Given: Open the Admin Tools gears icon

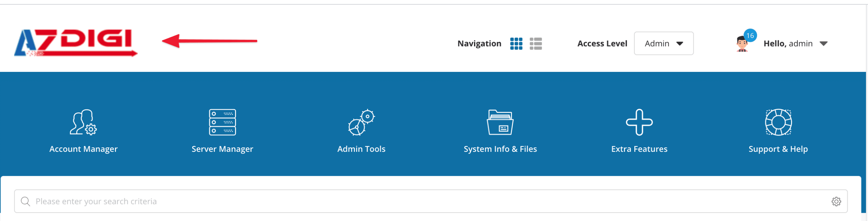Looking at the screenshot, I should coord(361,122).
